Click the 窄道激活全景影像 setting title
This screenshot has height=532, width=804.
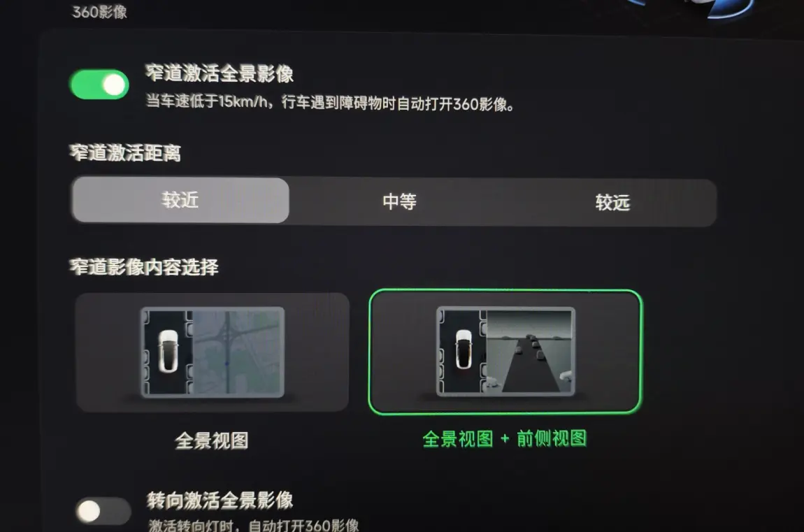click(219, 73)
